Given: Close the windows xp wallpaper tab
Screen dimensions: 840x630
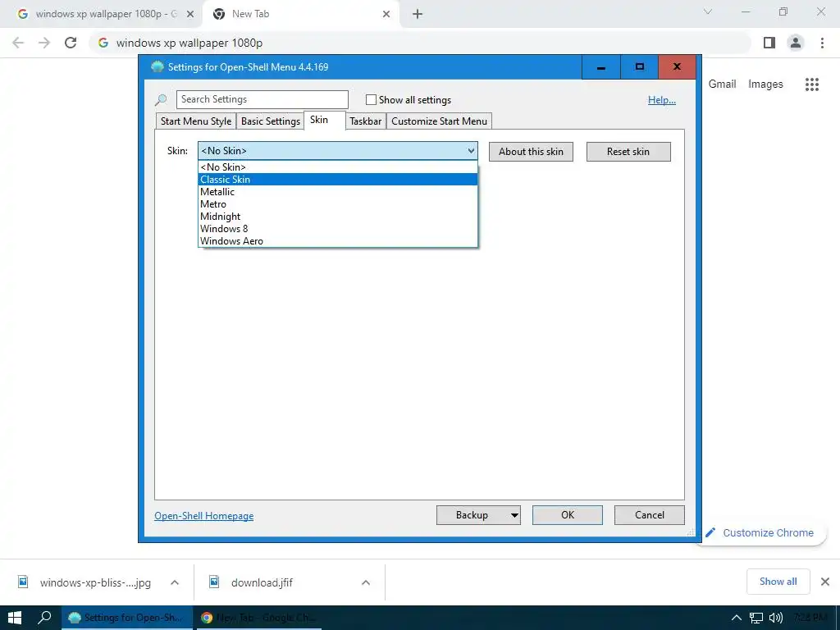Looking at the screenshot, I should click(190, 14).
